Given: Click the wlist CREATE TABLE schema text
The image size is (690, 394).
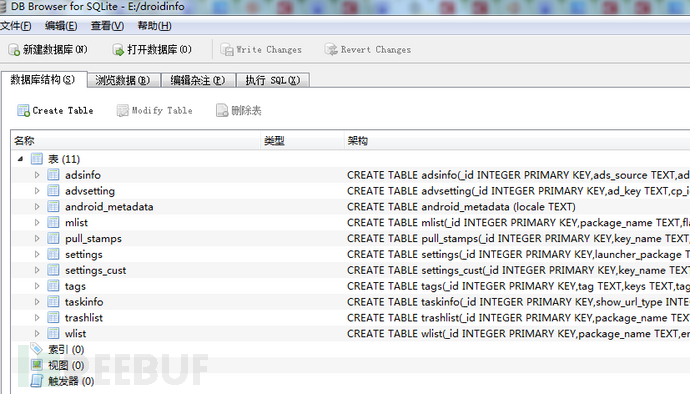Looking at the screenshot, I should pos(518,333).
